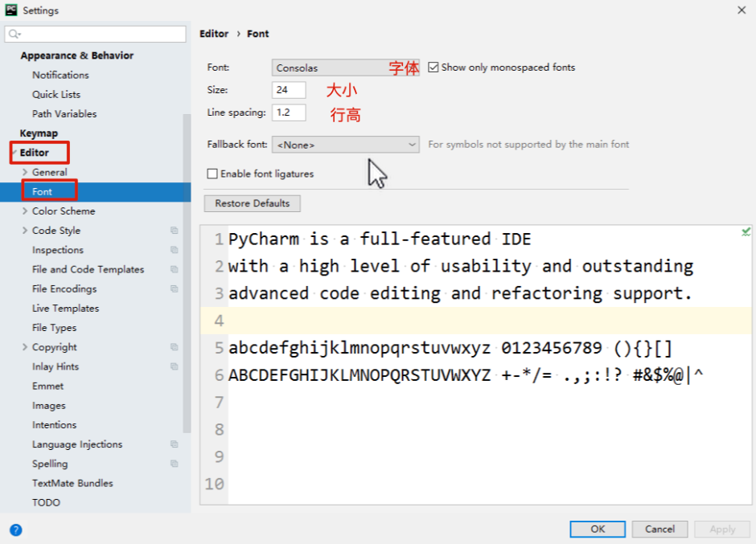Close the Settings dialog
756x544 pixels.
click(x=742, y=10)
